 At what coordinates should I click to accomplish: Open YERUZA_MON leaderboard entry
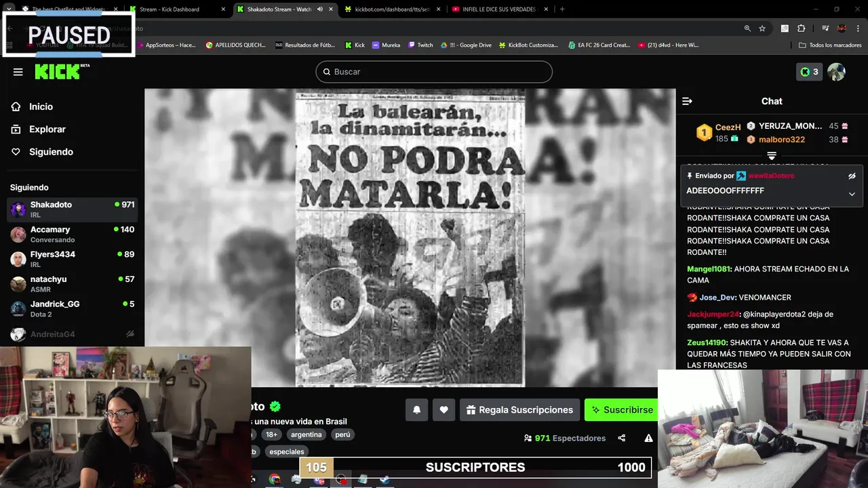pos(790,126)
